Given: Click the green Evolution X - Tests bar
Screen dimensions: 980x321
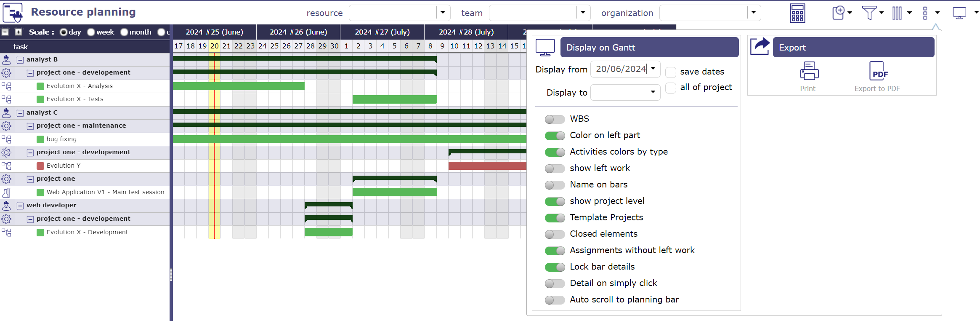Looking at the screenshot, I should pyautogui.click(x=394, y=99).
